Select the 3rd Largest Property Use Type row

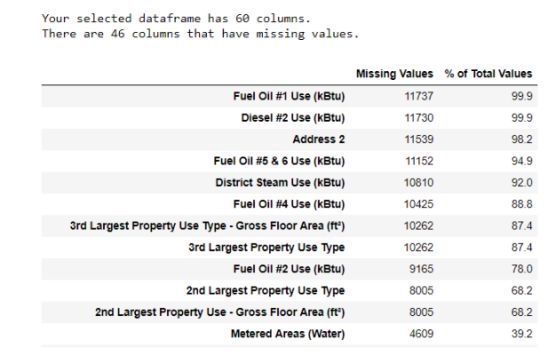289,247
